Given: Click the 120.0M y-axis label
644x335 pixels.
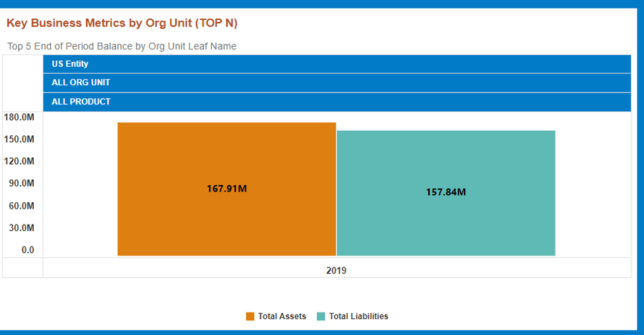Looking at the screenshot, I should click(19, 161).
